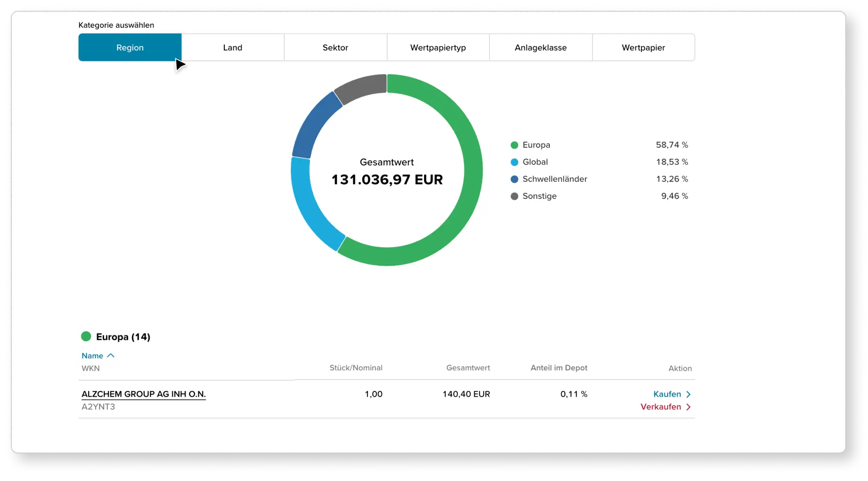This screenshot has height=481, width=868.
Task: Click the dark blue Schwellenländer legend dot
Action: (514, 179)
